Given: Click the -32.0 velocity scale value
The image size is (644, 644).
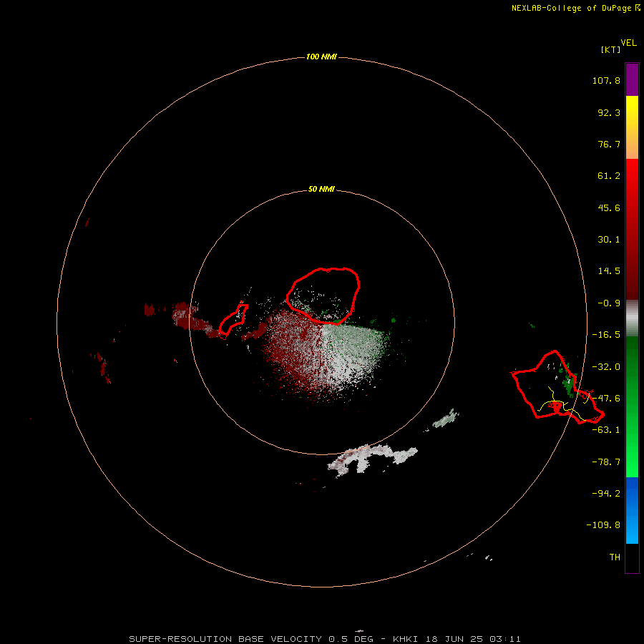Looking at the screenshot, I should (606, 367).
